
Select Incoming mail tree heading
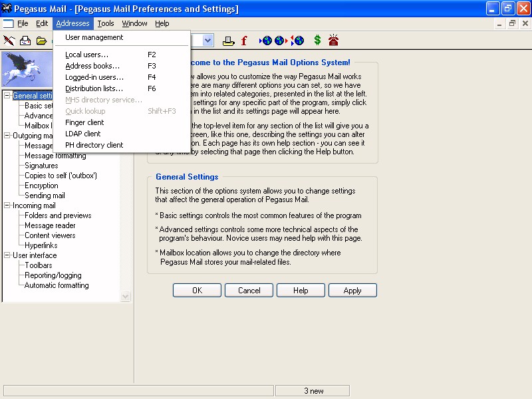[34, 205]
